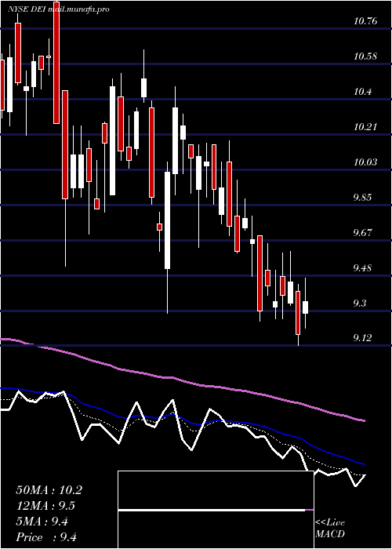The height and width of the screenshot is (549, 392).
Task: Click the last white candlestick on the chart
Action: (x=305, y=307)
